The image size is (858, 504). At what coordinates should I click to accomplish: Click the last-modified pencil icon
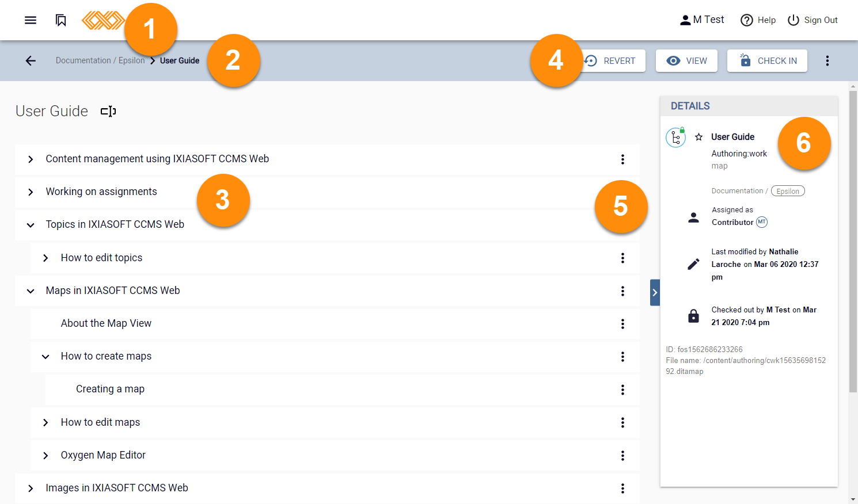pyautogui.click(x=693, y=264)
